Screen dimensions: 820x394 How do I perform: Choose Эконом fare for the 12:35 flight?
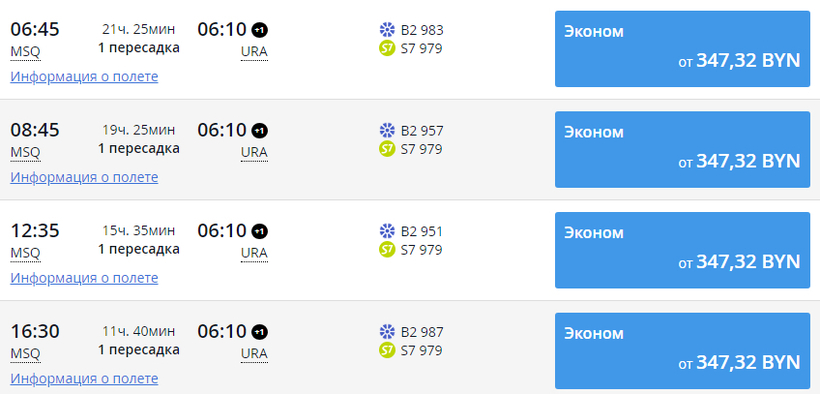(x=682, y=250)
